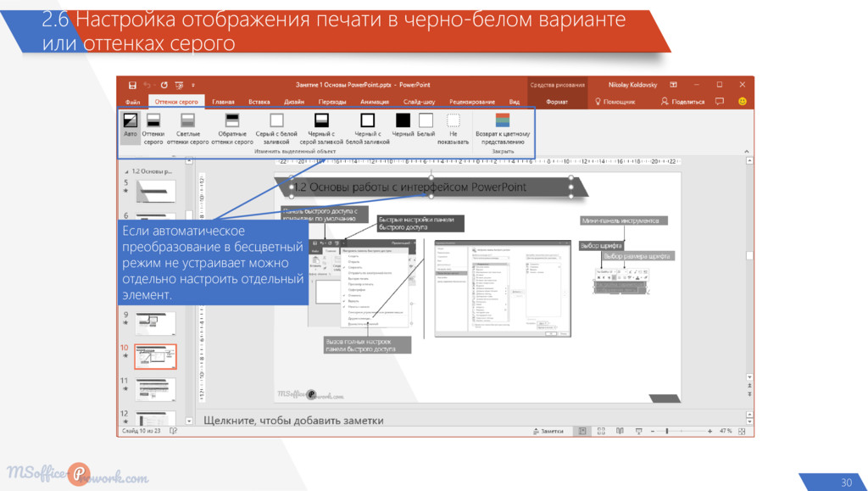Open the Анимация tab

click(375, 102)
